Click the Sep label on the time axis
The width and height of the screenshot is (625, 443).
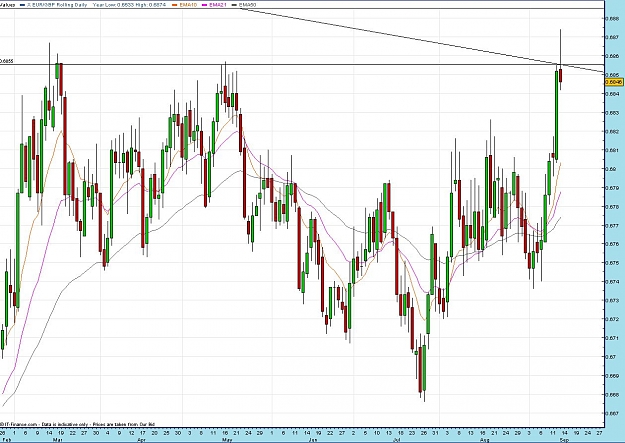click(564, 440)
